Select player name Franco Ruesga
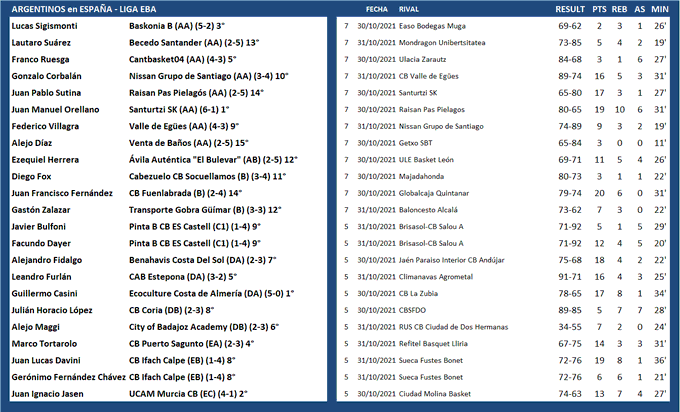Image resolution: width=680 pixels, height=412 pixels. 40,59
